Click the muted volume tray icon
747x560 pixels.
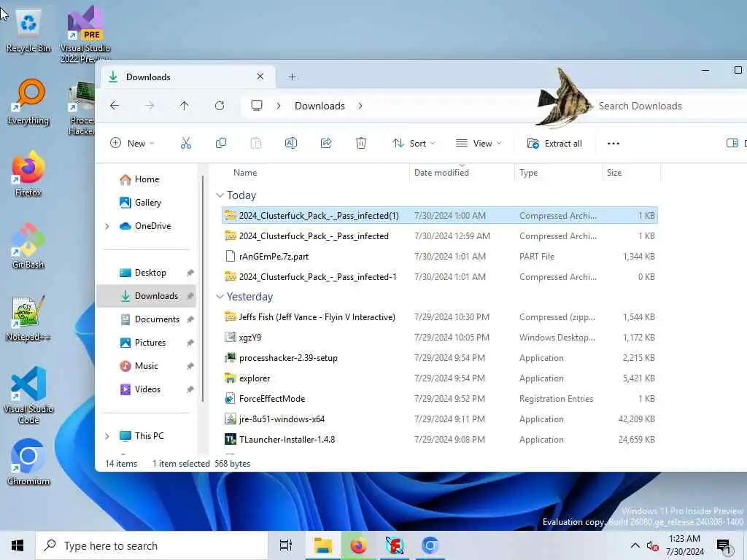652,546
